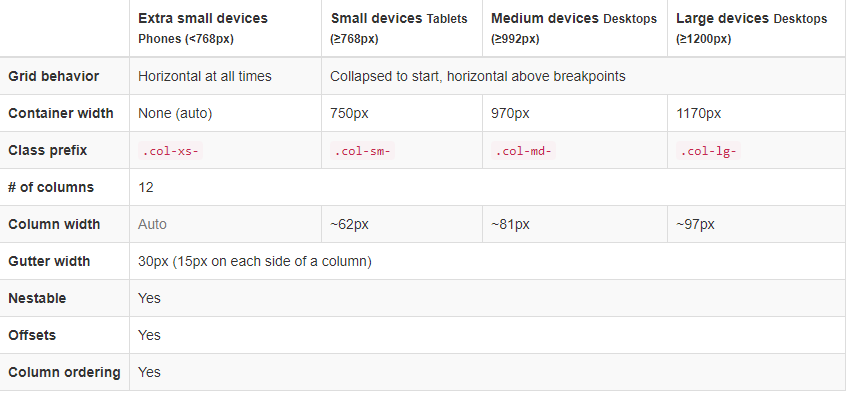Click the .col-lg- class prefix code
The height and width of the screenshot is (394, 846).
(x=708, y=151)
